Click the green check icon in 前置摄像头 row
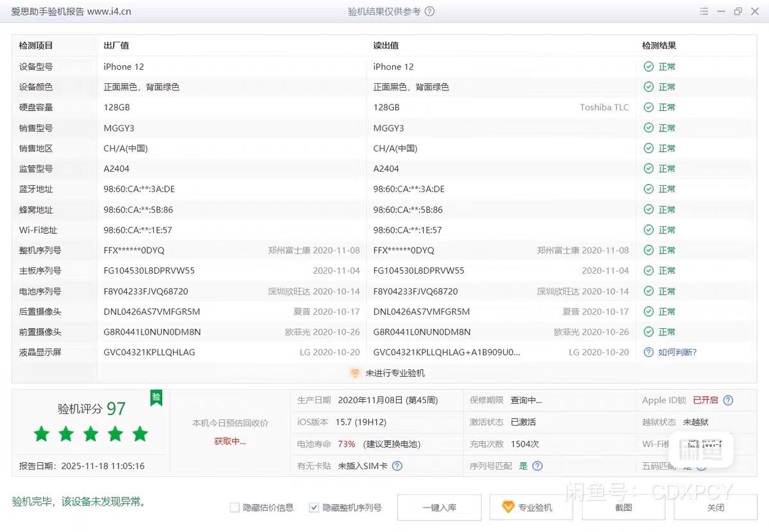Image resolution: width=769 pixels, height=532 pixels. [x=649, y=332]
